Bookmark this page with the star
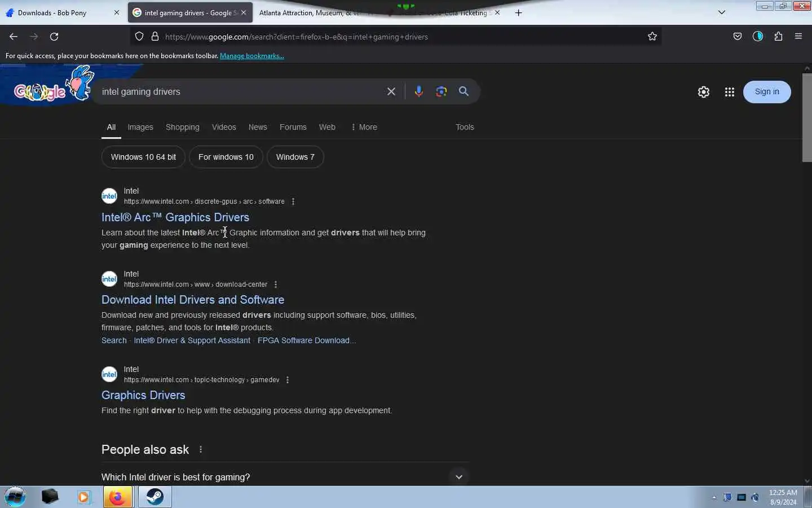Image resolution: width=812 pixels, height=508 pixels. pos(652,37)
